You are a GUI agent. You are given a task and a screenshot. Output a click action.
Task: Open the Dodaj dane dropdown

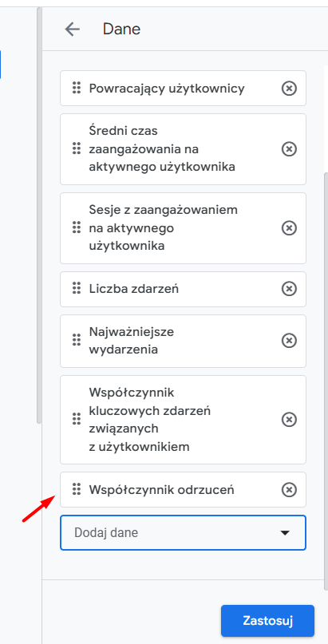[x=183, y=533]
